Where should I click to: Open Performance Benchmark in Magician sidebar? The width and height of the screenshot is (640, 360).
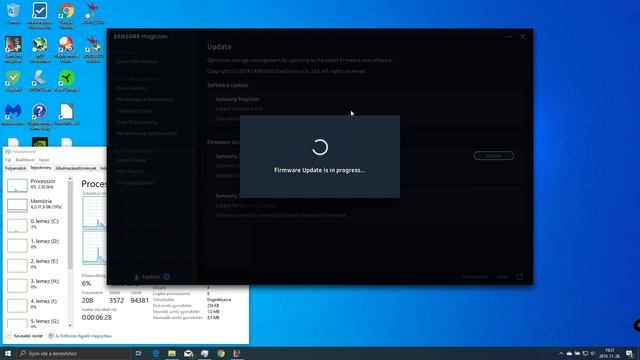pos(145,99)
